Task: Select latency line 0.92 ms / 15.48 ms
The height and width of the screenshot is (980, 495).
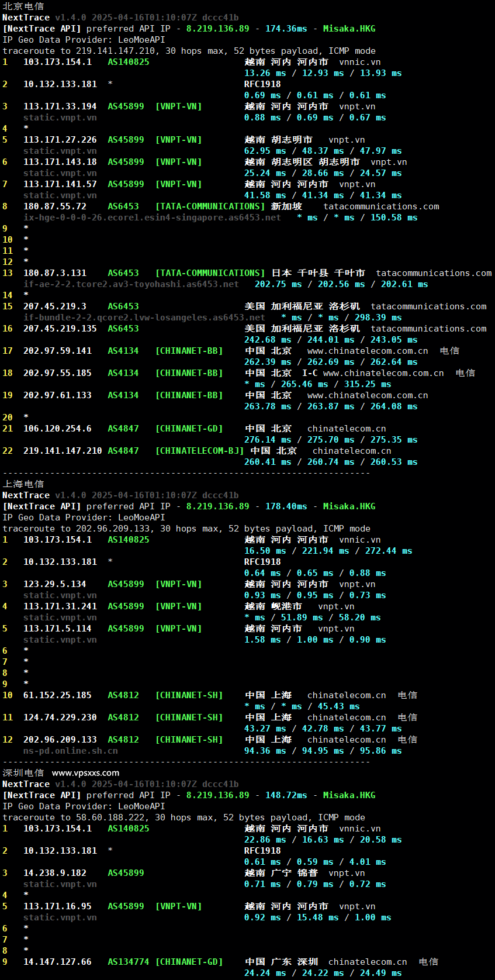Action: [x=318, y=917]
